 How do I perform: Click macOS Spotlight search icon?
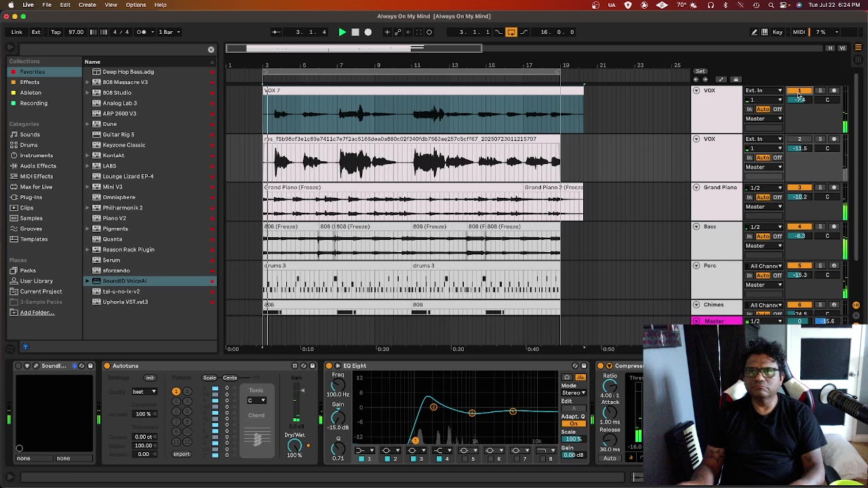pyautogui.click(x=771, y=5)
